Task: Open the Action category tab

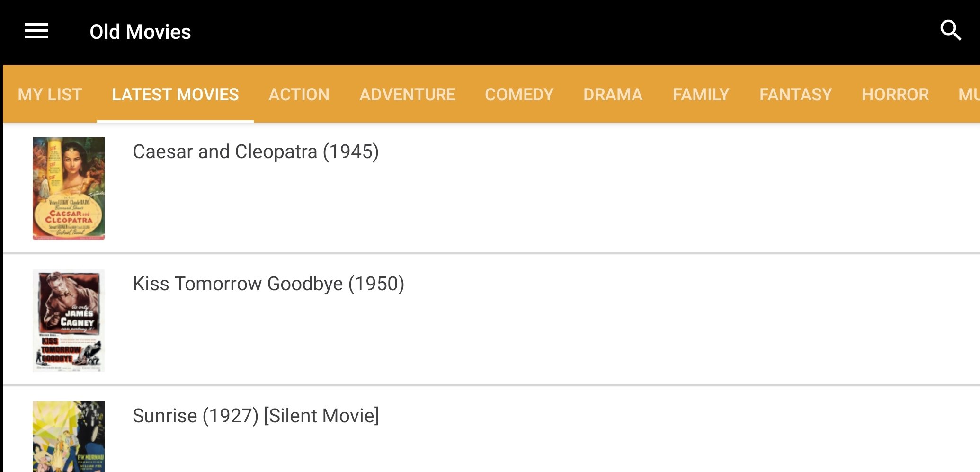Action: pos(299,94)
